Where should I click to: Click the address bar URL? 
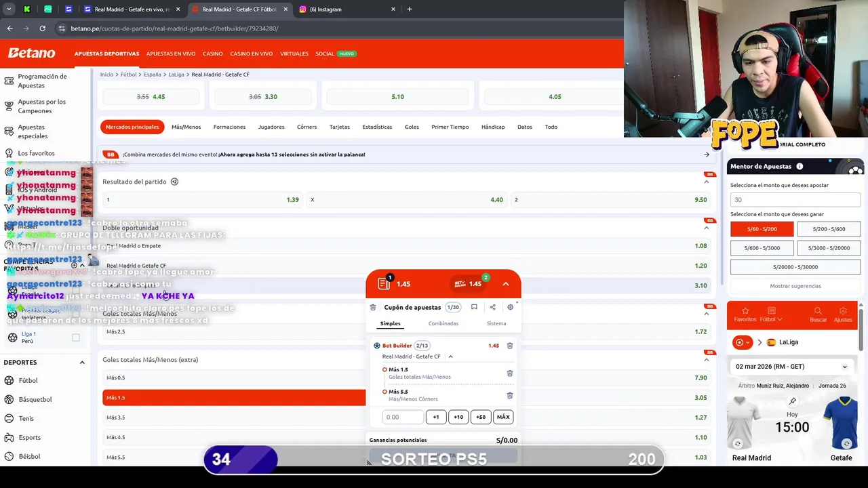point(174,28)
